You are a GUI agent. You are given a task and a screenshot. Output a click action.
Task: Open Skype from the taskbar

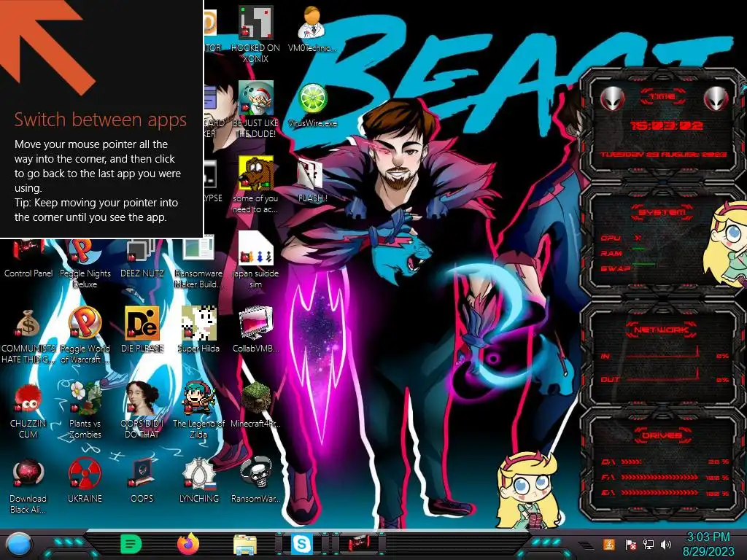point(302,543)
